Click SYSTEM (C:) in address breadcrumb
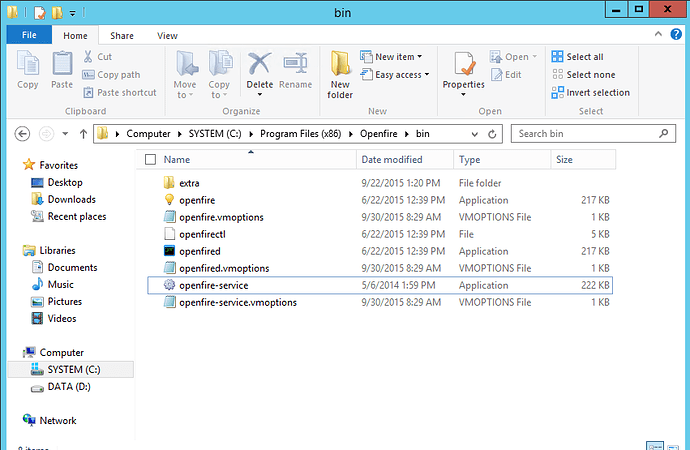 point(215,134)
